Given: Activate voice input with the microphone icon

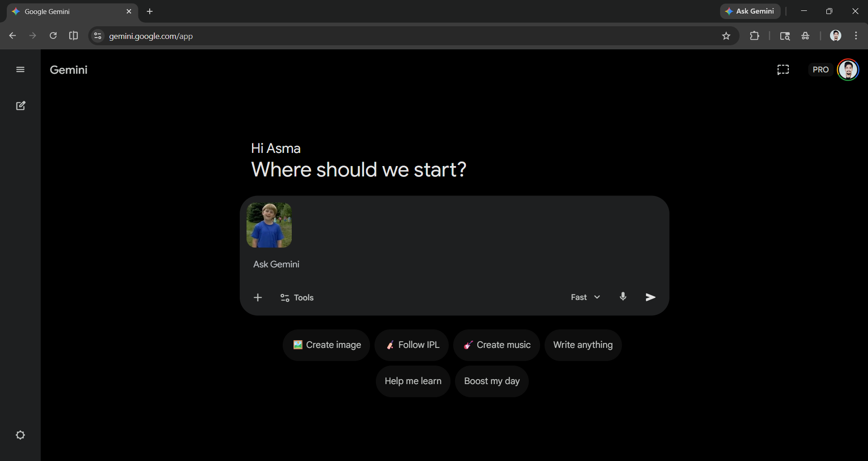Looking at the screenshot, I should point(623,297).
